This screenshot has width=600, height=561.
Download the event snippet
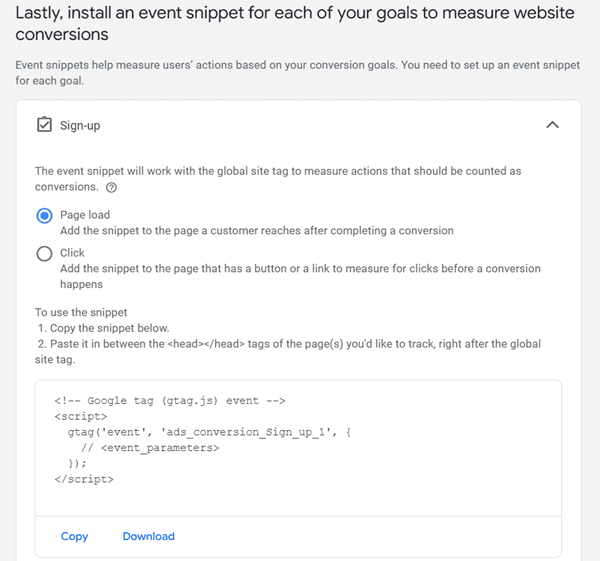pos(148,536)
